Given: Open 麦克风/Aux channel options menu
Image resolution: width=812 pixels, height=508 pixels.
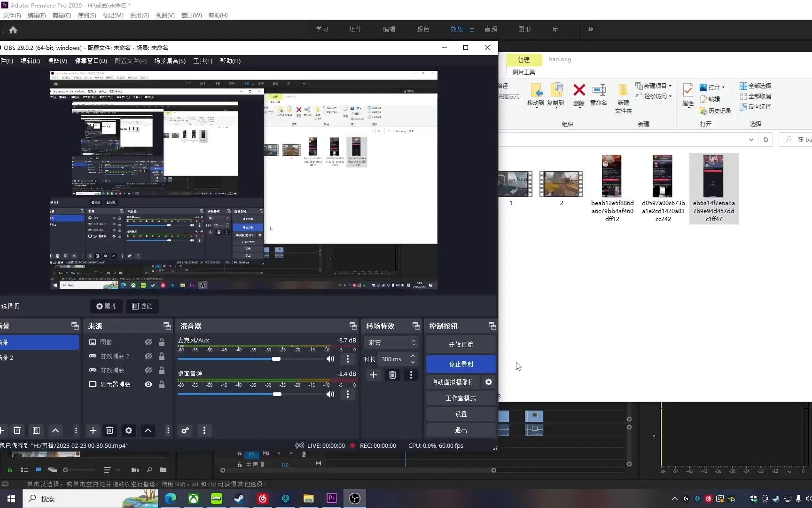Looking at the screenshot, I should pyautogui.click(x=348, y=359).
